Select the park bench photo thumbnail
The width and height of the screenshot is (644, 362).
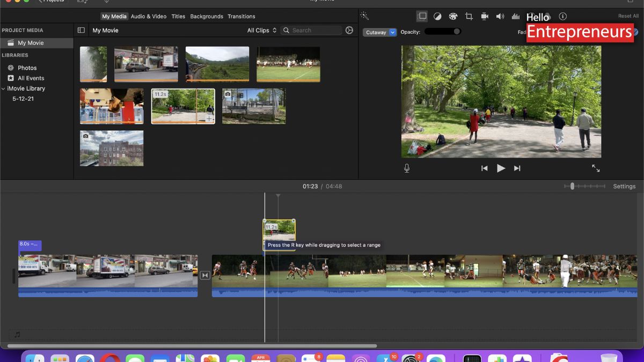point(254,106)
